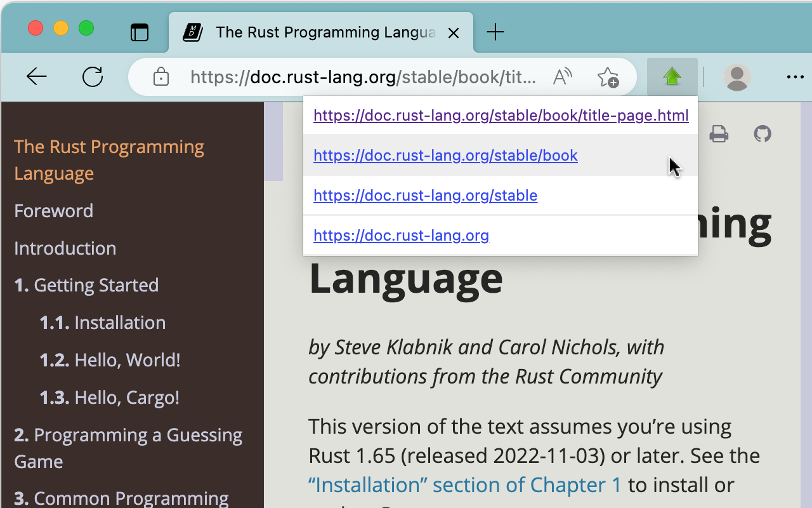This screenshot has height=508, width=812.
Task: Go up to doc.rust-lang.org/stable link
Action: coord(425,195)
